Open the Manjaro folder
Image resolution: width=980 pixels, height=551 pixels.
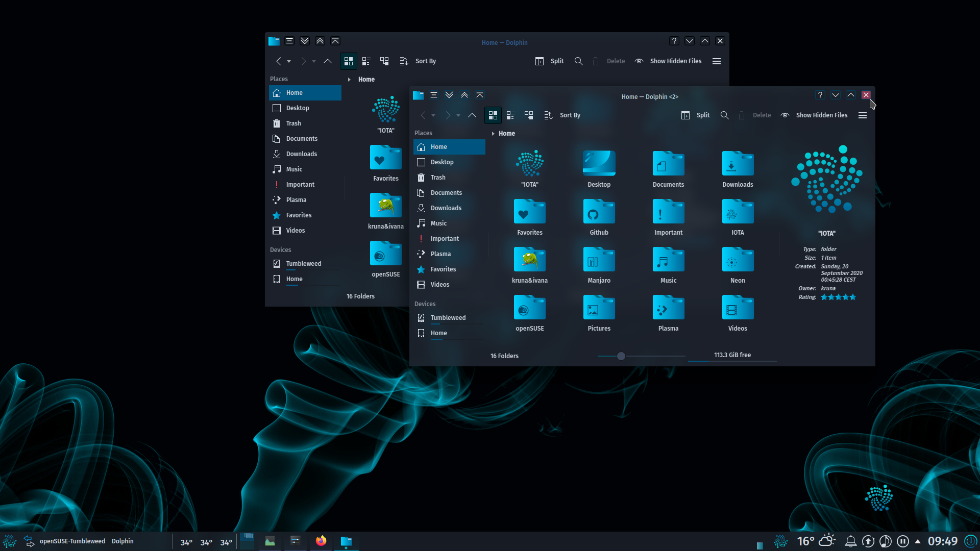(x=599, y=265)
